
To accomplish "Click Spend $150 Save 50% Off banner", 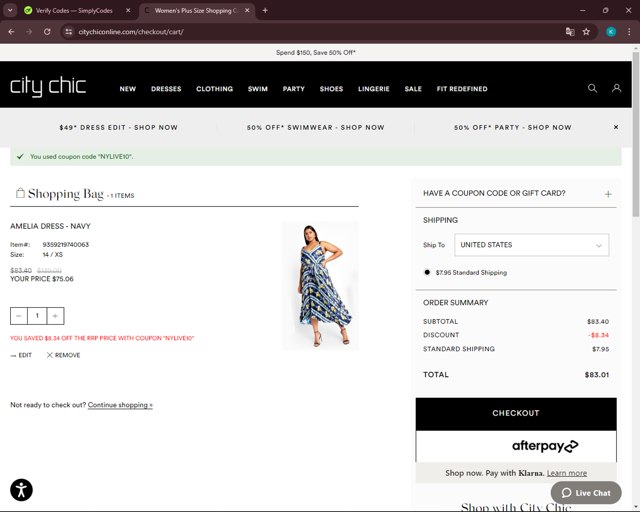I will [x=316, y=53].
